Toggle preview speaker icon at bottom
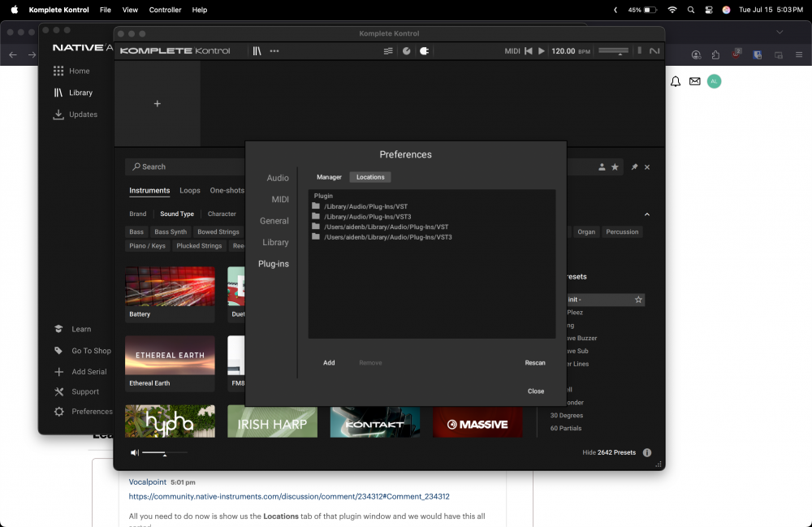 [135, 453]
